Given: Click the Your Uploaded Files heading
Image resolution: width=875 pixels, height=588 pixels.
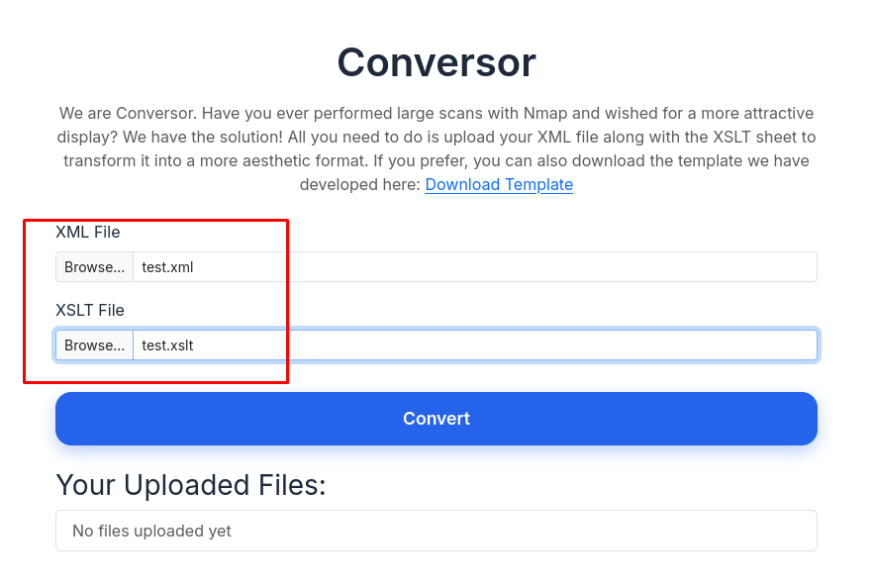Looking at the screenshot, I should (191, 485).
